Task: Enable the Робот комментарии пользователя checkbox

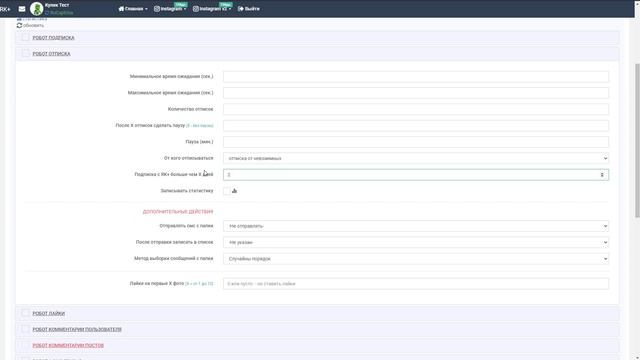Action: 25,329
